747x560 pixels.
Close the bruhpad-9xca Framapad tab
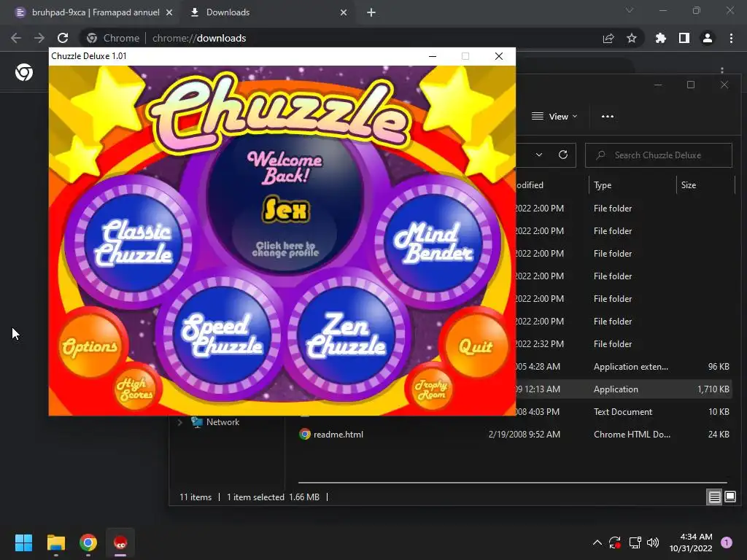tap(169, 12)
